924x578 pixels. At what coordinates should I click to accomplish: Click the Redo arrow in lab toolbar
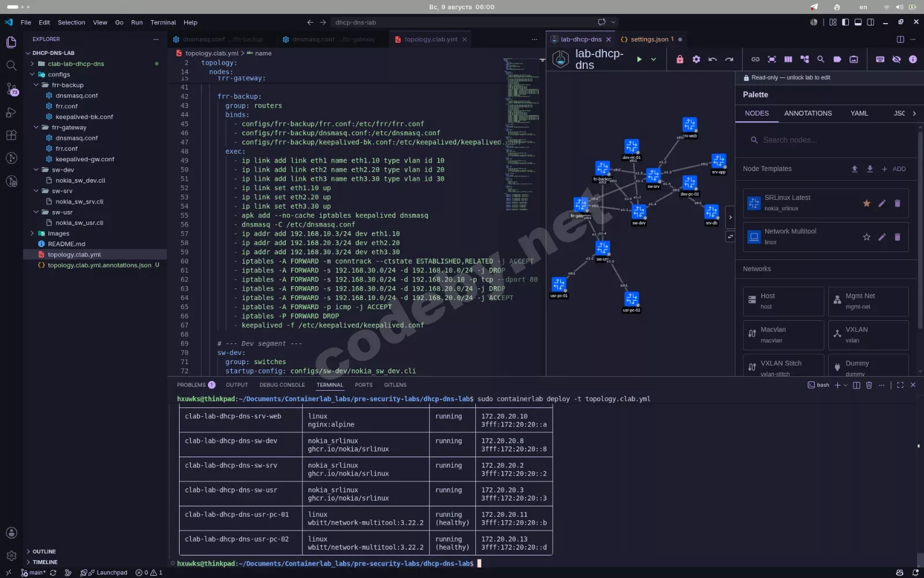729,59
